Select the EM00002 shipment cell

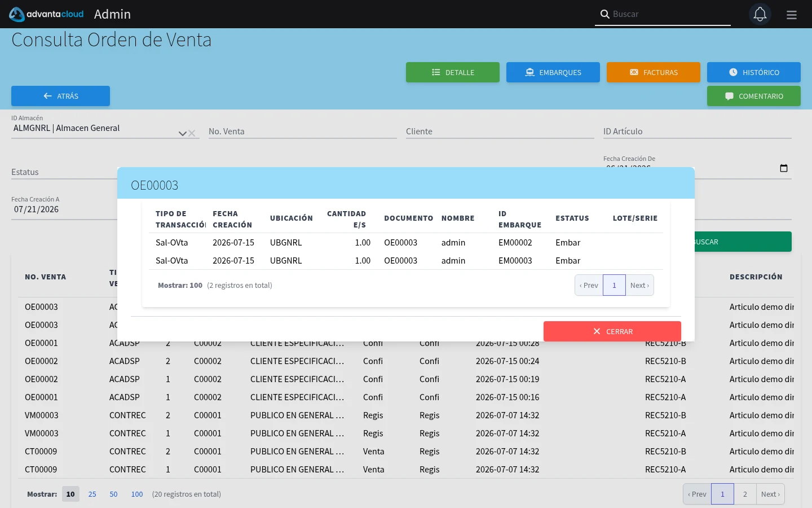pos(515,242)
